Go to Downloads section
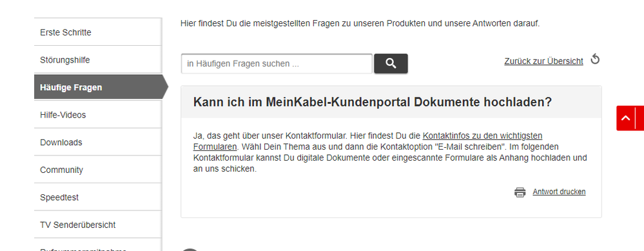 tap(98, 142)
